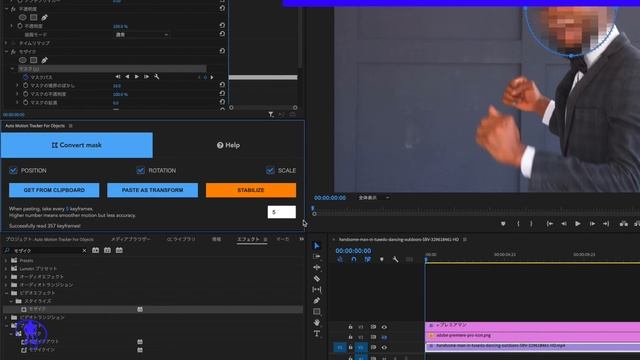Image resolution: width=640 pixels, height=360 pixels.
Task: Expand the Lumetri presets folder
Action: click(x=6, y=269)
